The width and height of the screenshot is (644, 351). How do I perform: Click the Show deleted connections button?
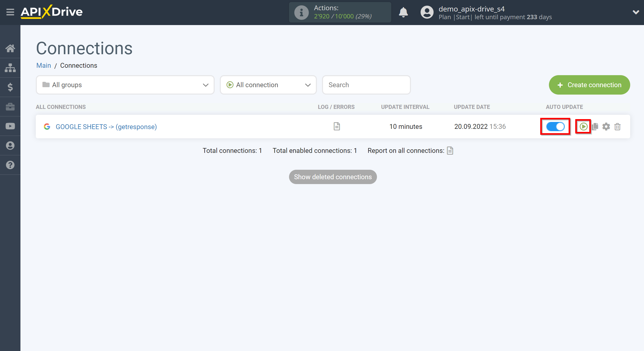[x=332, y=176]
